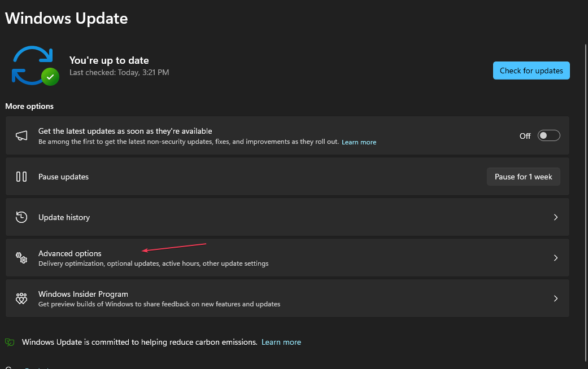Viewport: 588px width, 369px height.
Task: Click the clock icon for Update history
Action: 21,217
